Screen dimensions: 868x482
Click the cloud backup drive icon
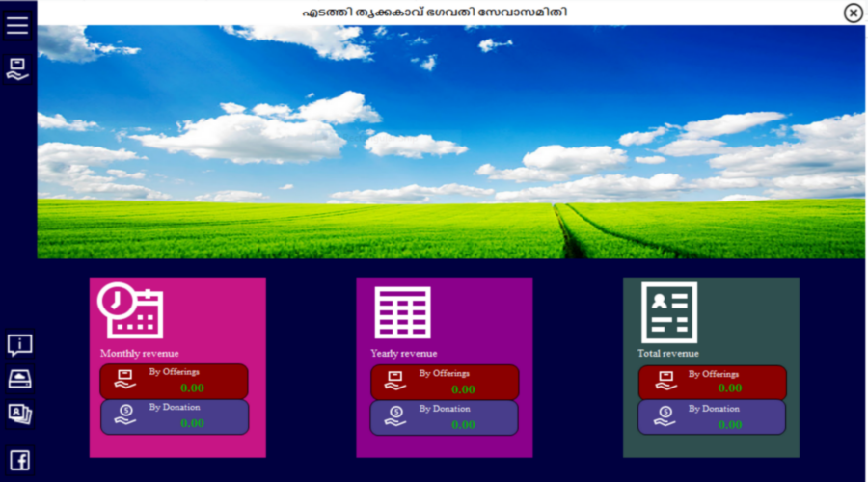[19, 379]
